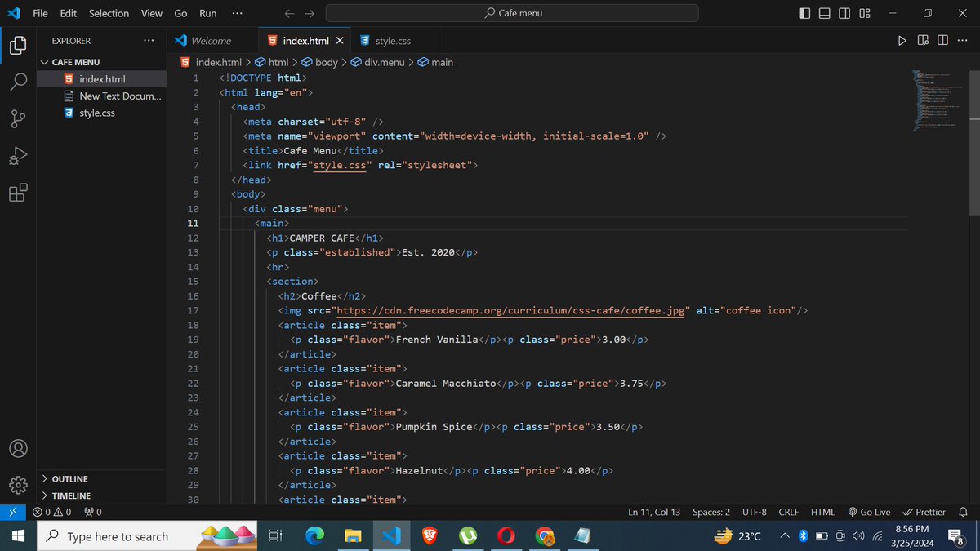
Task: Open Opera browser from taskbar
Action: pyautogui.click(x=506, y=536)
